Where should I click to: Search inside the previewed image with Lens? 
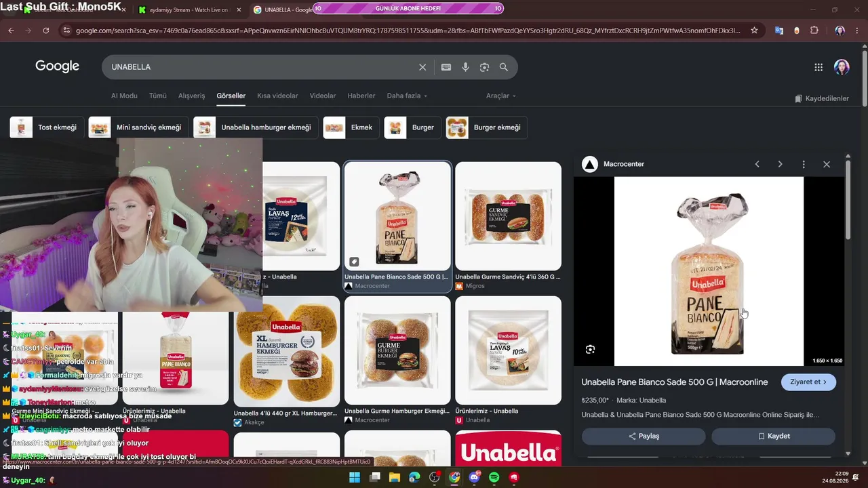[x=590, y=349]
